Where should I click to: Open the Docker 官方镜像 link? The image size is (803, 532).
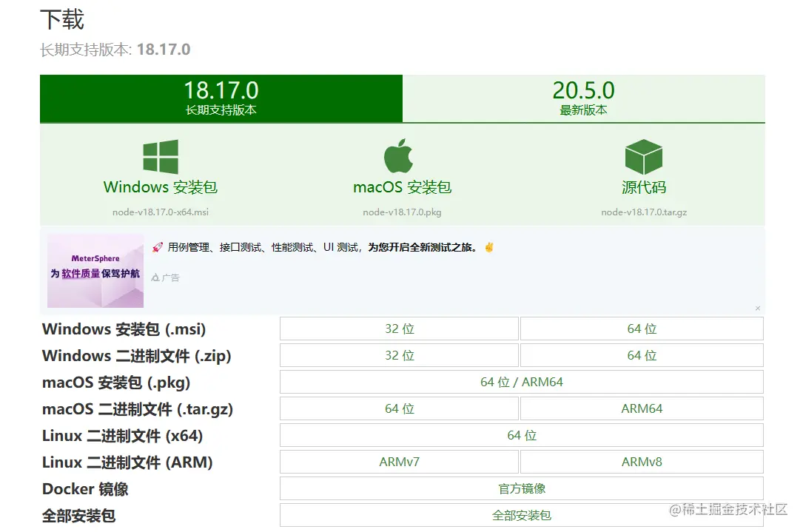tap(521, 488)
